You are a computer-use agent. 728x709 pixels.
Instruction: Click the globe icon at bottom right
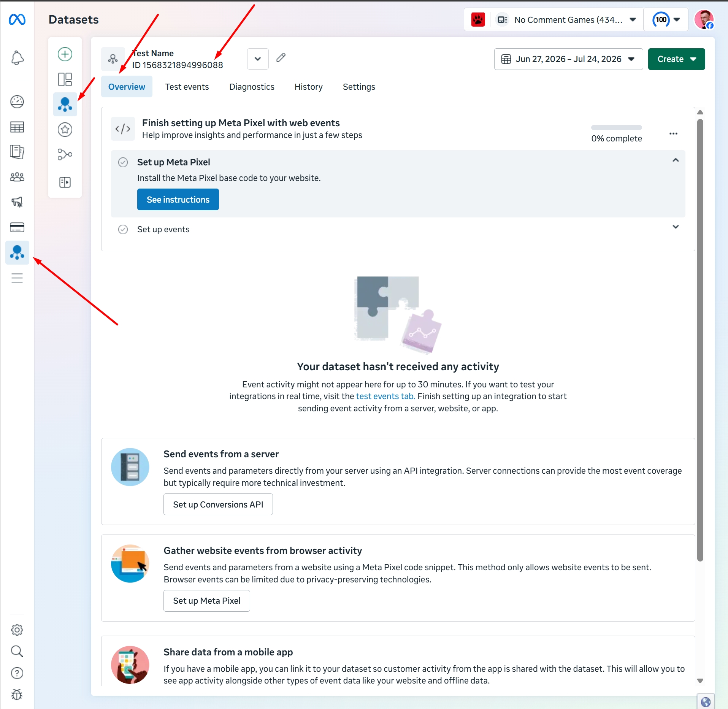(x=706, y=702)
